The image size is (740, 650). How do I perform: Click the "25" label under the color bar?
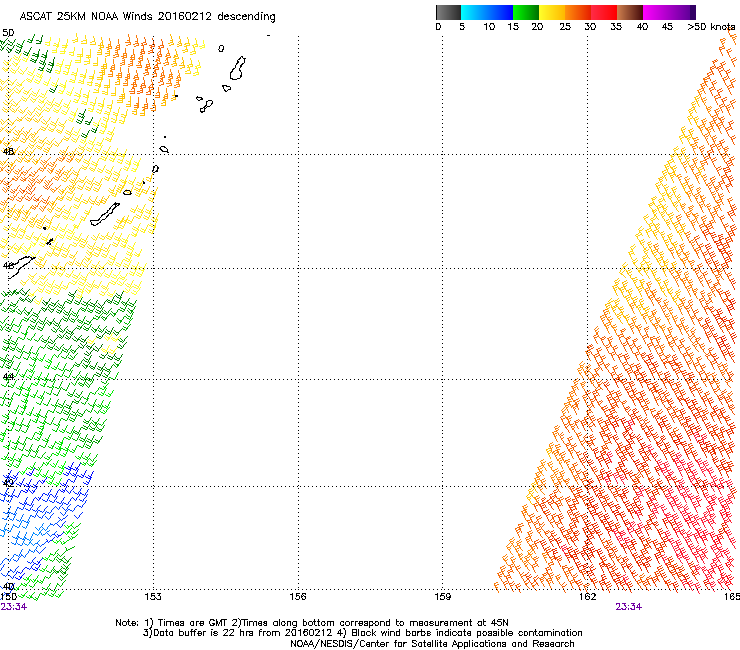pyautogui.click(x=565, y=27)
